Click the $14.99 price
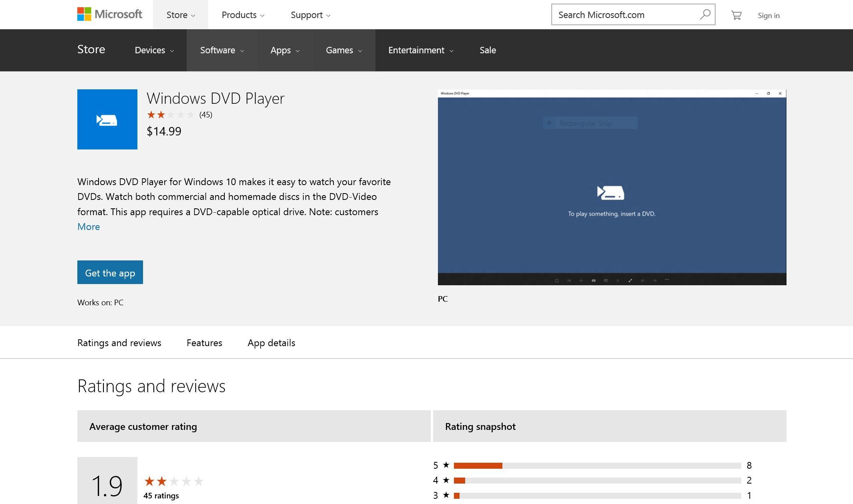 click(x=164, y=131)
